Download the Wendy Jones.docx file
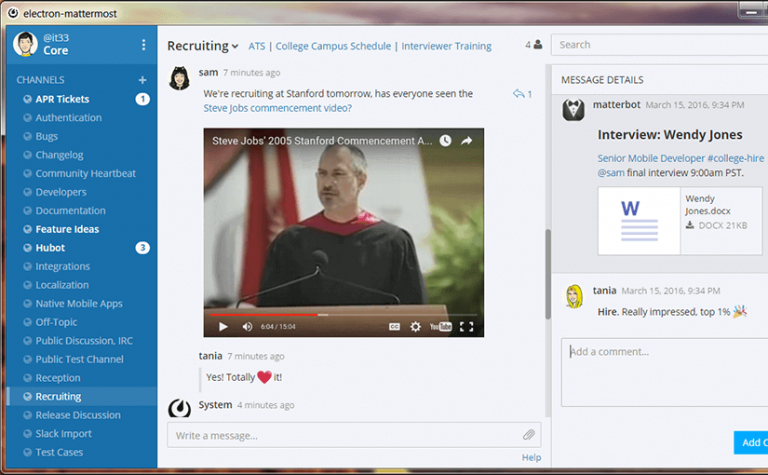The width and height of the screenshot is (768, 475). (690, 225)
